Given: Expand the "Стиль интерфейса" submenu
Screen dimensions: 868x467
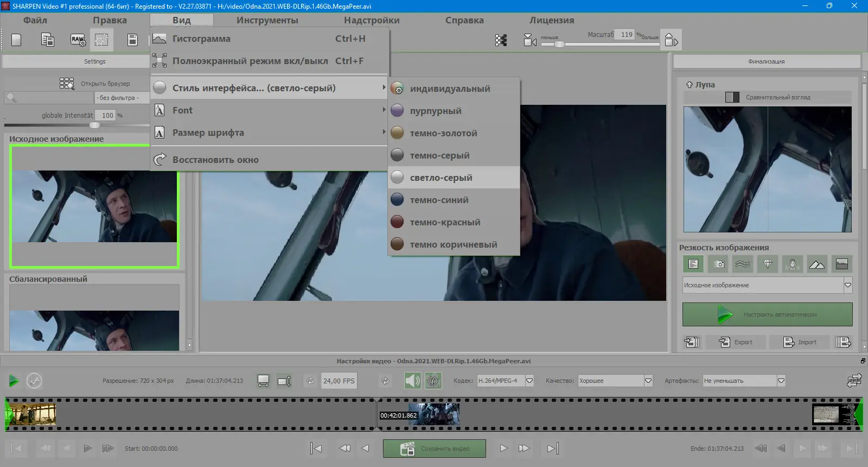Looking at the screenshot, I should [270, 88].
